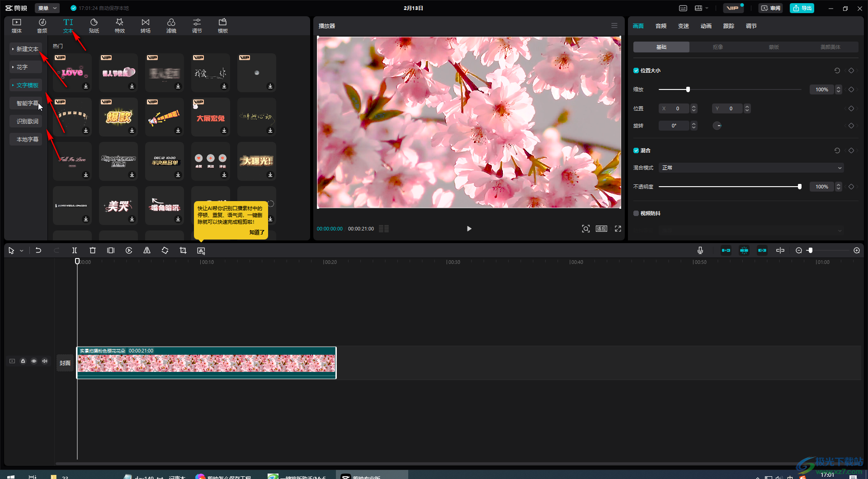Enable the 视频防抖 checkbox
This screenshot has width=868, height=479.
636,213
